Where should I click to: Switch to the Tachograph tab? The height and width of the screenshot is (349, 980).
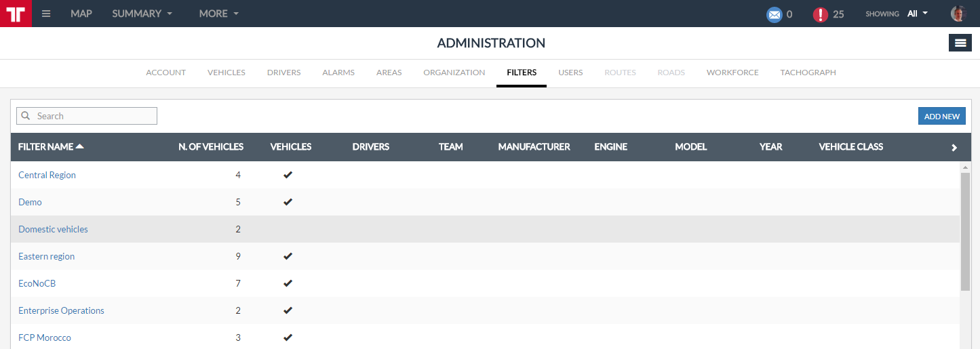coord(808,73)
